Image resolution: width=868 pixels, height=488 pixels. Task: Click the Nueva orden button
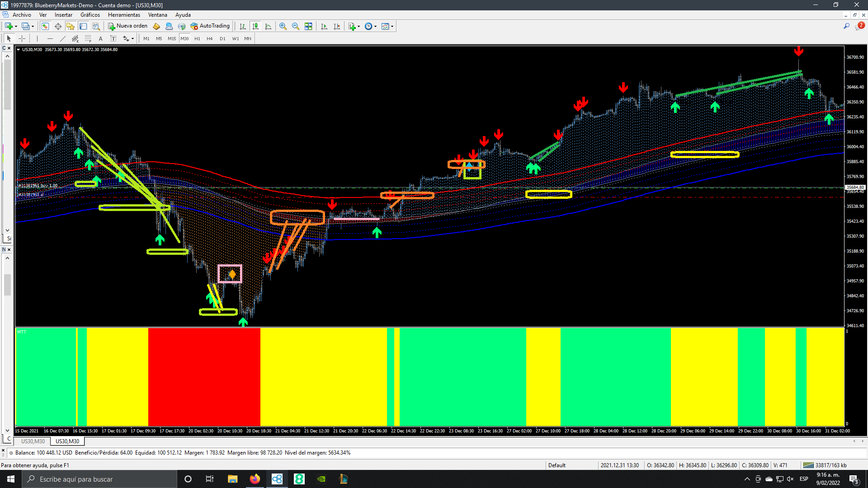click(128, 26)
